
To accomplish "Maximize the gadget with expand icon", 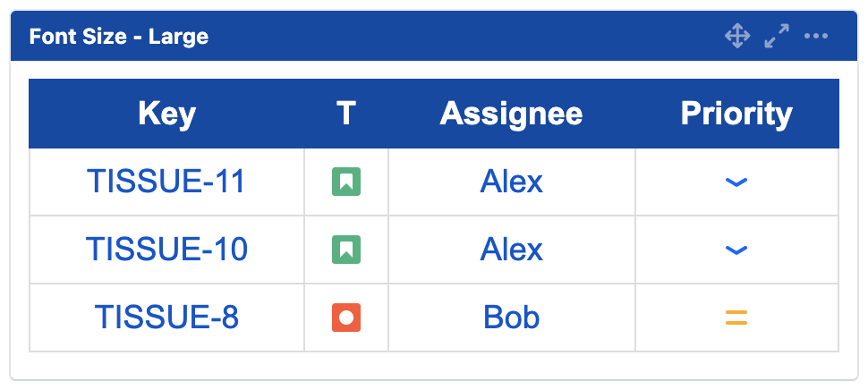I will click(x=777, y=37).
